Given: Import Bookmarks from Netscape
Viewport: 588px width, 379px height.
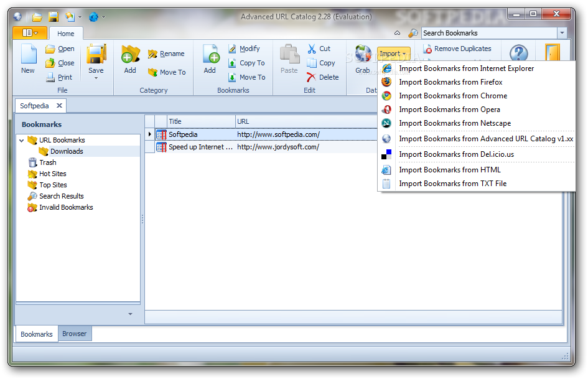Looking at the screenshot, I should tap(477, 123).
